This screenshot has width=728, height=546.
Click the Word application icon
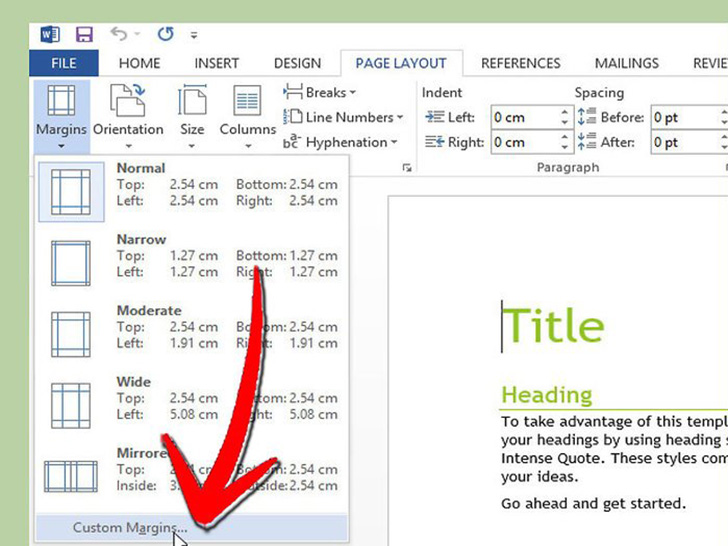pos(50,34)
